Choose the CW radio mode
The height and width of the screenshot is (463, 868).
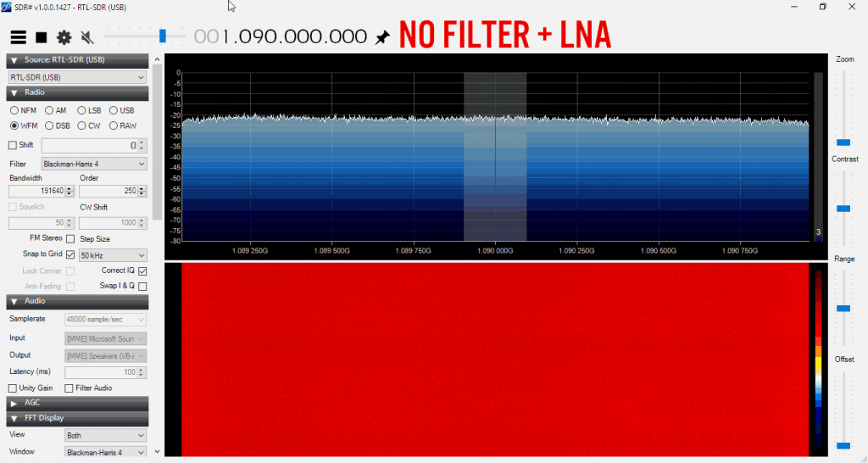(x=82, y=126)
